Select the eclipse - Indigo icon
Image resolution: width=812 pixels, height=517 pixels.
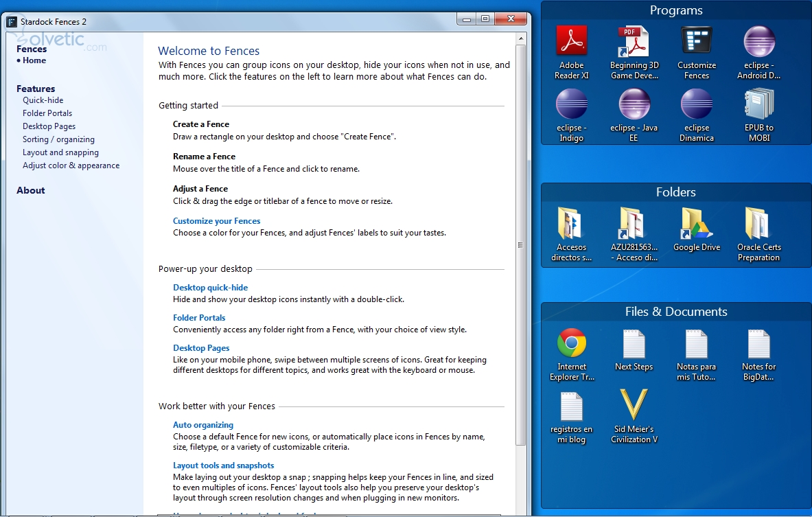(571, 115)
